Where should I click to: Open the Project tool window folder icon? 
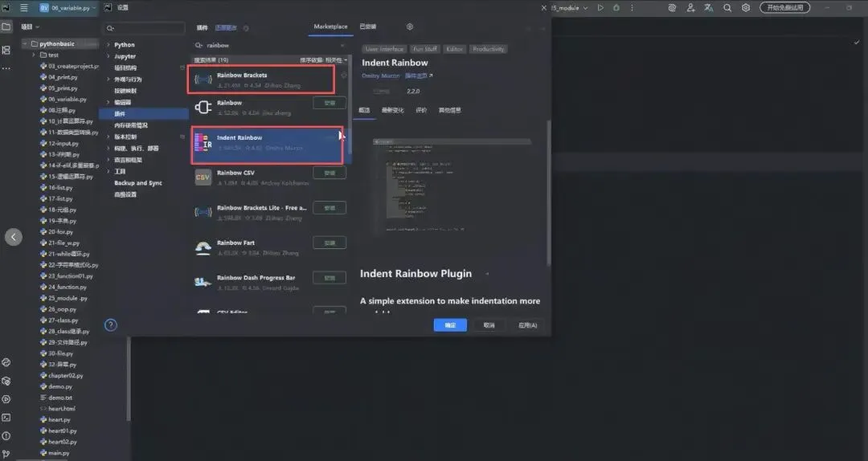point(6,27)
